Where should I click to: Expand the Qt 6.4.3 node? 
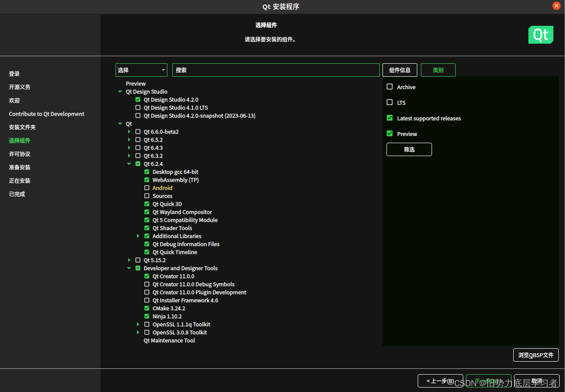tap(129, 148)
